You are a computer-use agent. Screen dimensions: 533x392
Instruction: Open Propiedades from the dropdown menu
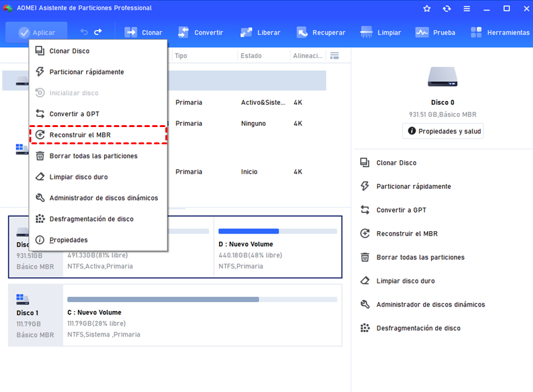click(x=68, y=240)
